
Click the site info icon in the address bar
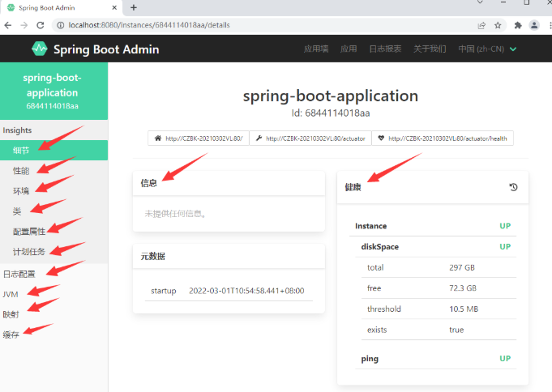pos(61,25)
